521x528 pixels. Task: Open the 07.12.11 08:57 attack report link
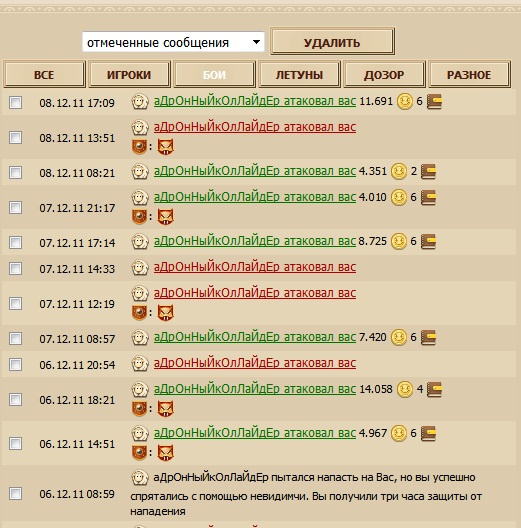point(255,337)
